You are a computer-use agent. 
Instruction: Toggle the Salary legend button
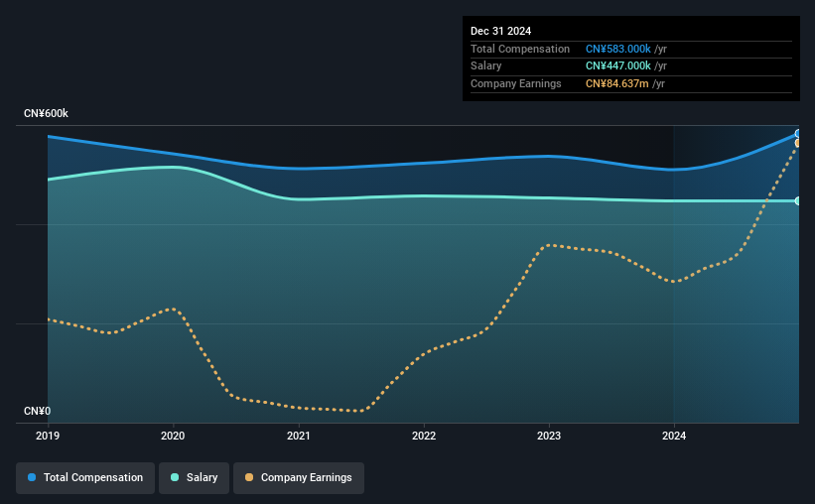click(194, 477)
